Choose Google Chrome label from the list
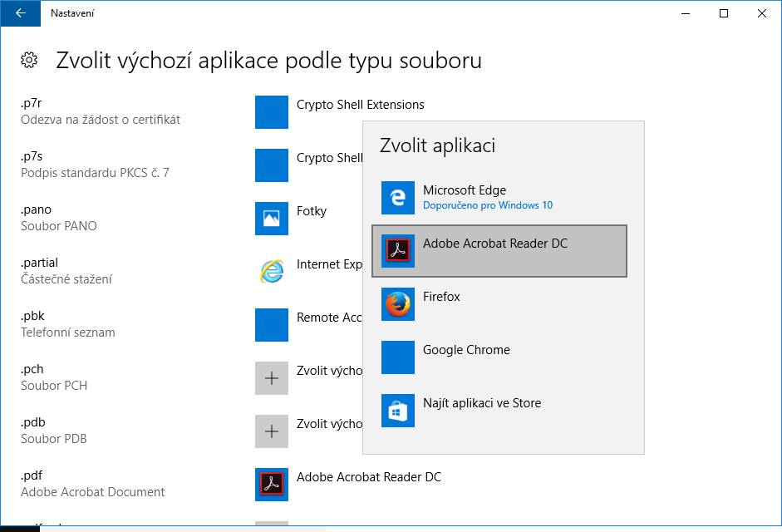The width and height of the screenshot is (782, 532). tap(466, 350)
